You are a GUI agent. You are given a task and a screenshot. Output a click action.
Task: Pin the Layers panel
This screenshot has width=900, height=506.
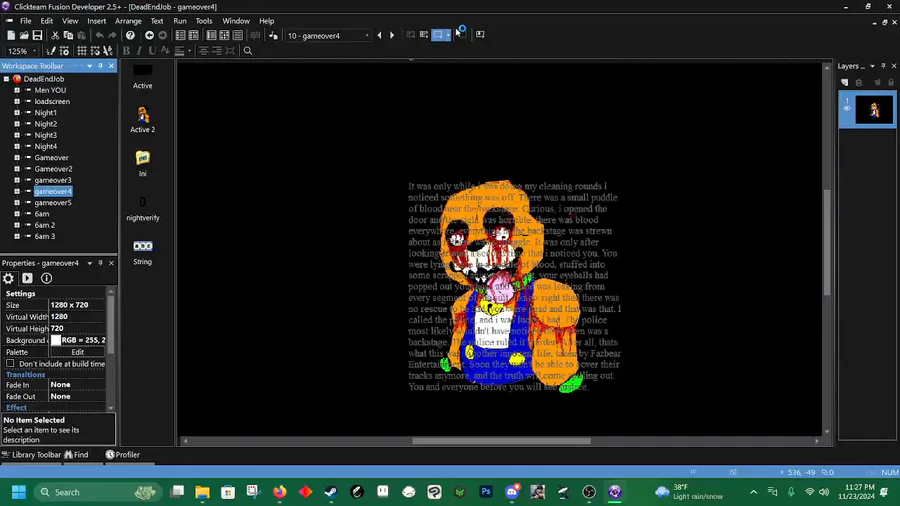pos(883,66)
